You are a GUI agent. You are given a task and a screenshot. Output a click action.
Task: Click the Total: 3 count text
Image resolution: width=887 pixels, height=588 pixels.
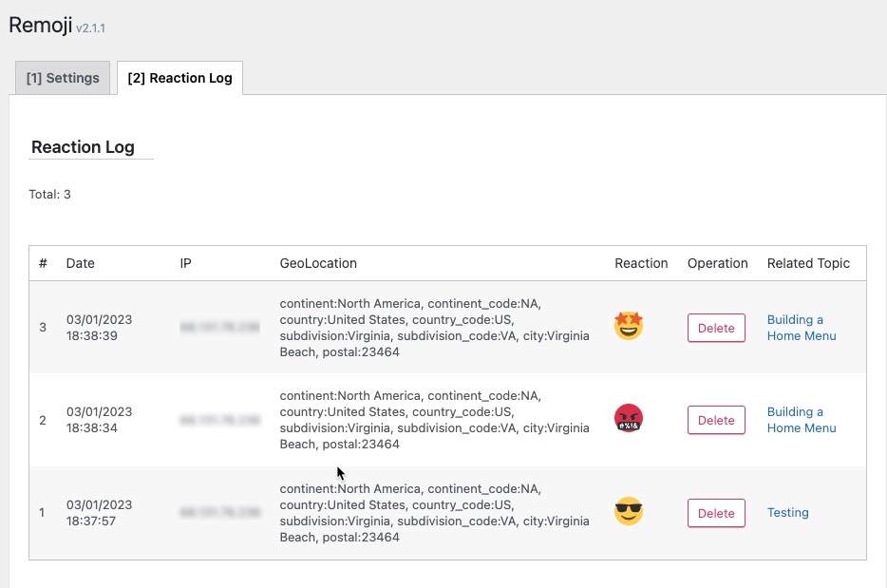(50, 195)
